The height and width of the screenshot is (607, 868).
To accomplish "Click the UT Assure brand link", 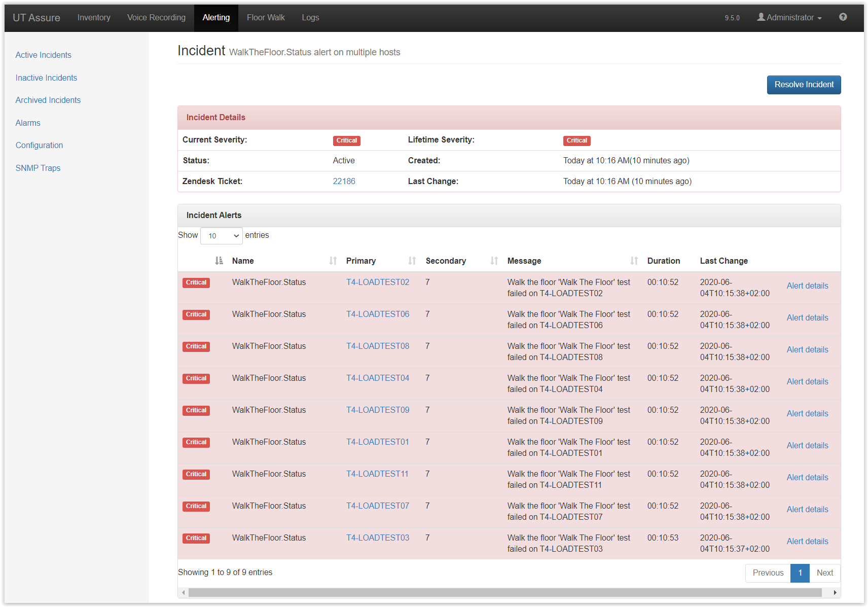I will pyautogui.click(x=37, y=18).
